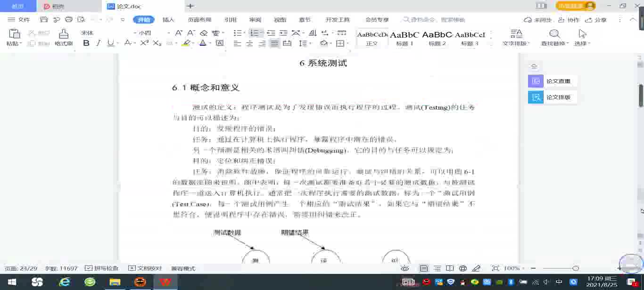
Task: Expand the bullet list dropdown arrow
Action: [245, 33]
